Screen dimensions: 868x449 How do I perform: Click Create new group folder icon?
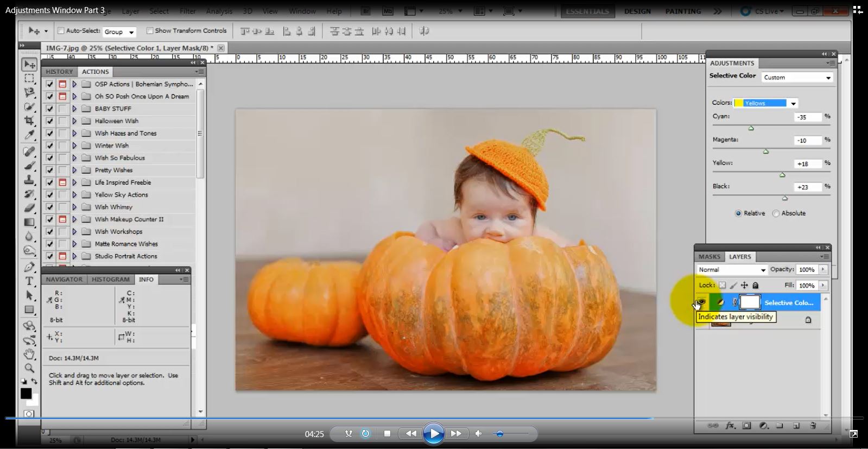tap(780, 426)
